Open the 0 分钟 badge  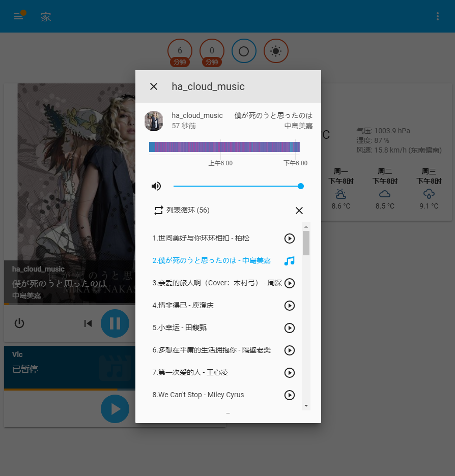(x=212, y=52)
